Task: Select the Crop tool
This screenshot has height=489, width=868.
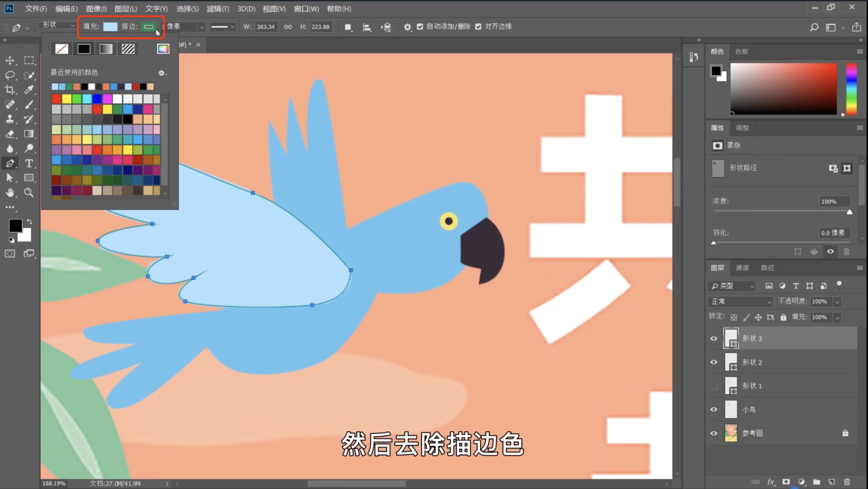Action: 10,90
